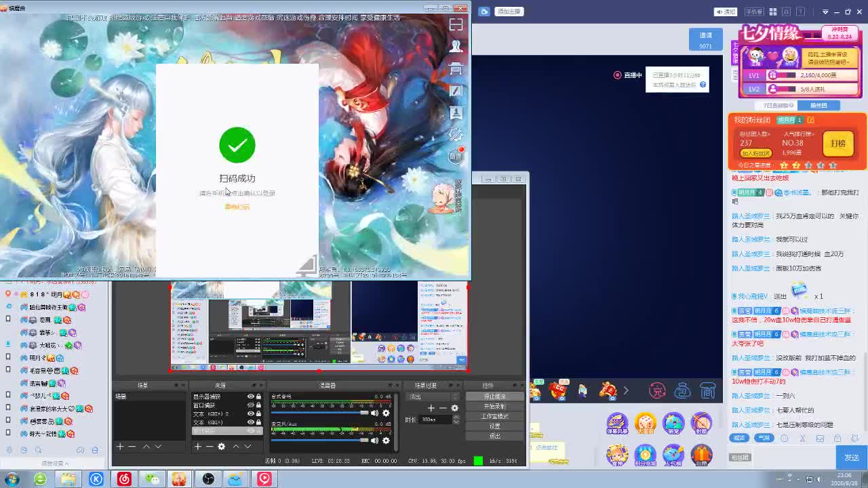This screenshot has height=488, width=868.
Task: Add a scene transition
Action: pos(431,408)
